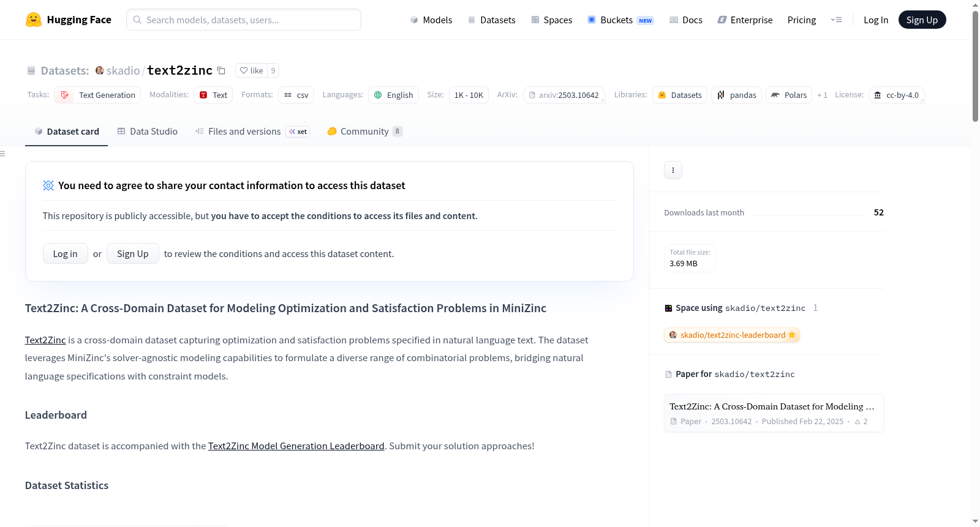Click the skadio user avatar
The width and height of the screenshot is (980, 527).
point(99,70)
